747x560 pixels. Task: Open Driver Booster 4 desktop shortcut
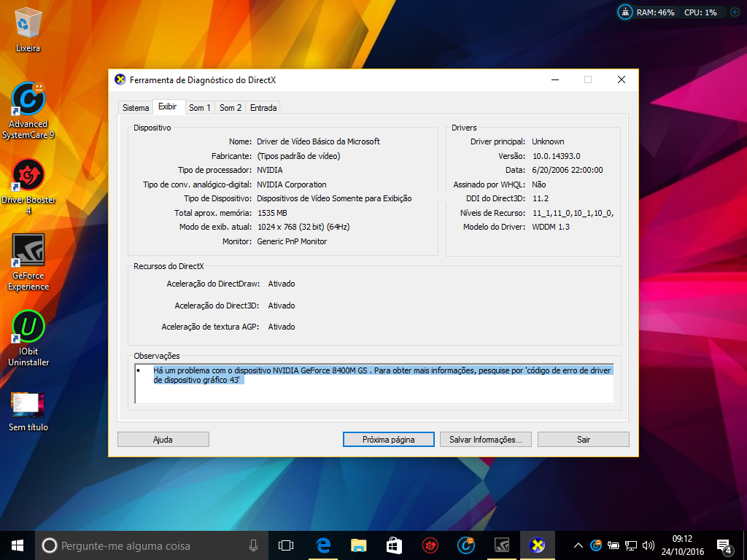(x=28, y=186)
